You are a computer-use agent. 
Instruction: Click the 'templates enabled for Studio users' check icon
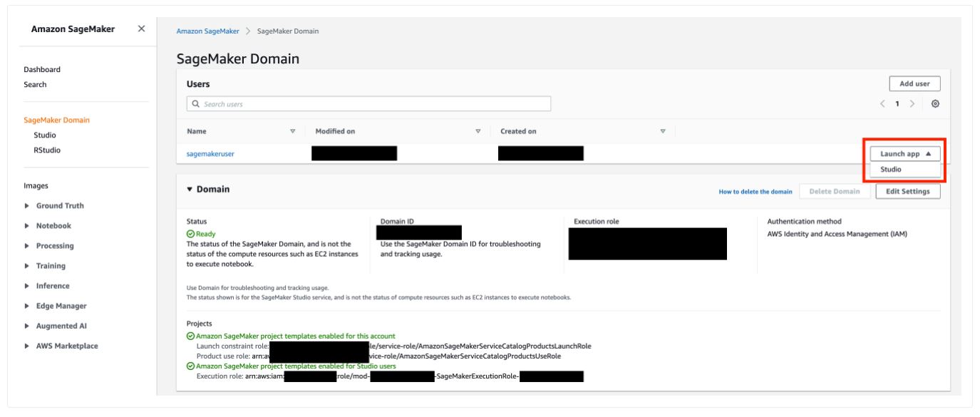190,366
